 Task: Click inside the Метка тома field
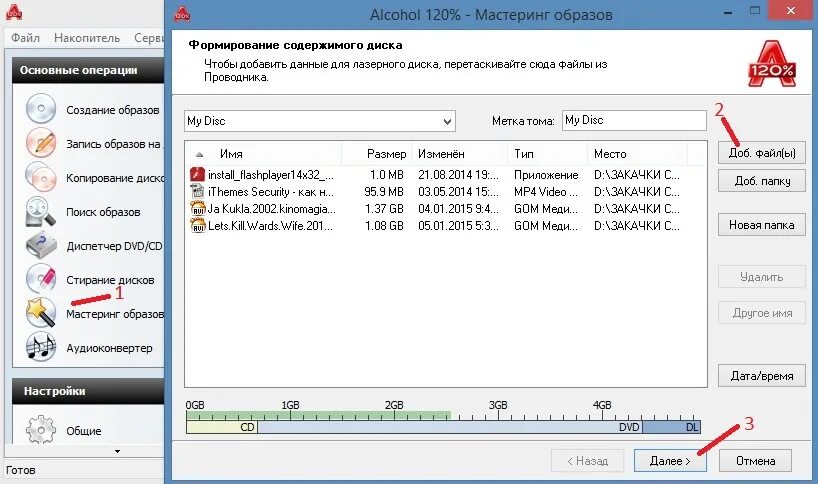tap(634, 120)
